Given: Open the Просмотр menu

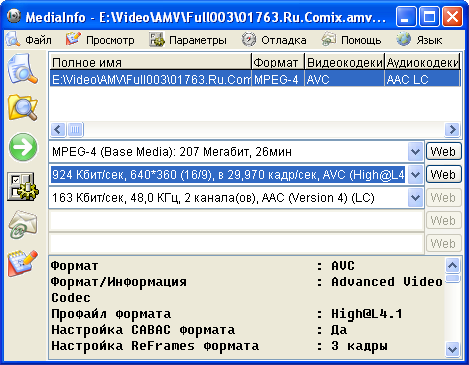Looking at the screenshot, I should pos(100,40).
